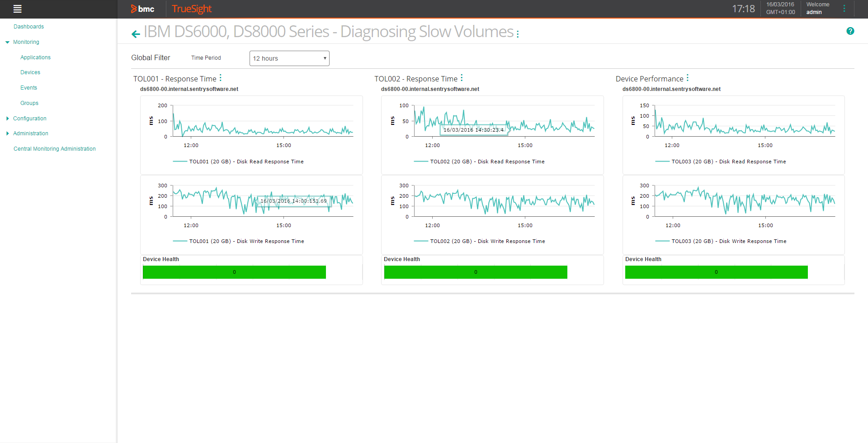Viewport: 868px width, 443px height.
Task: Click the 16/03/2016 14:00:151.69 chart tooltip
Action: [x=293, y=201]
